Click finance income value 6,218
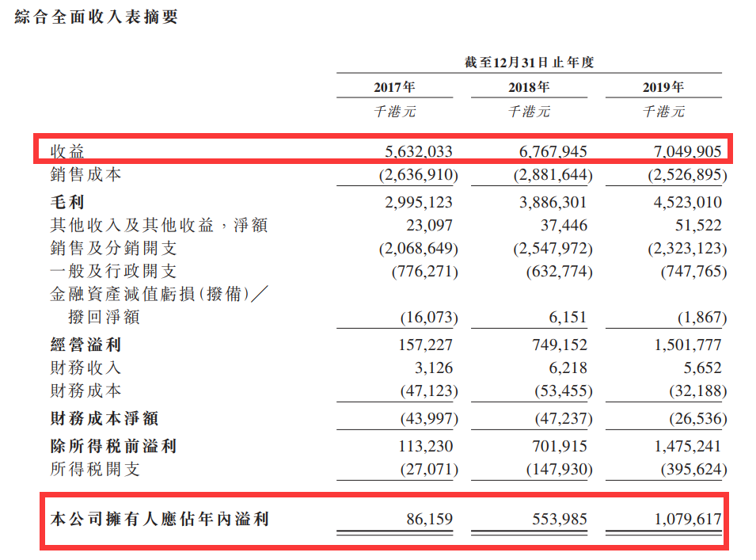This screenshot has width=756, height=560. coord(568,368)
